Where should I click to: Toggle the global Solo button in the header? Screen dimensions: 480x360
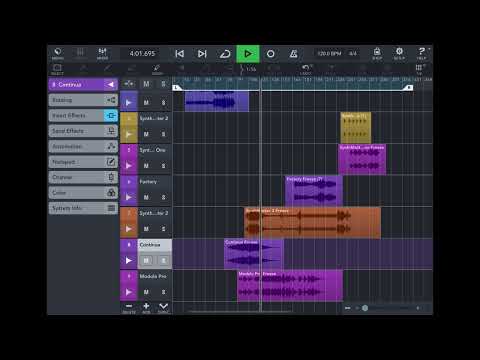point(163,84)
